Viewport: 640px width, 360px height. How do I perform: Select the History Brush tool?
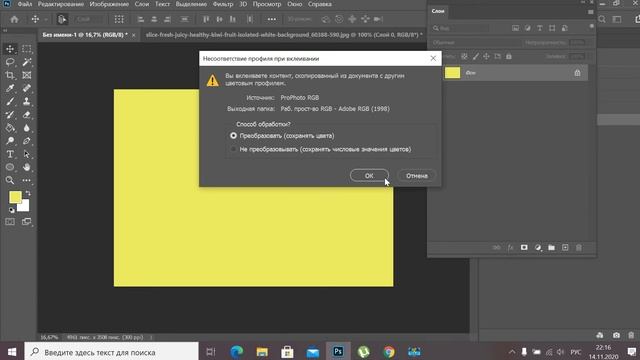10,115
